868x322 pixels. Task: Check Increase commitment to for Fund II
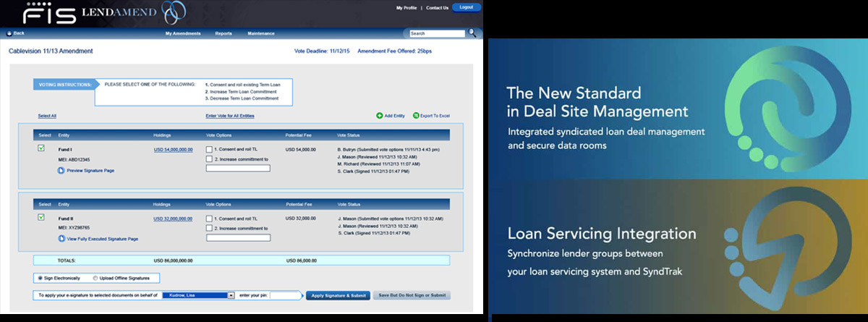tap(209, 226)
